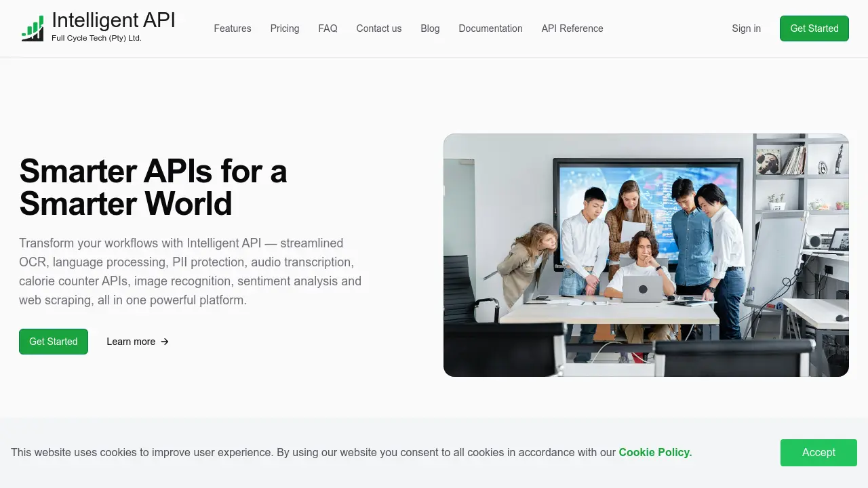The width and height of the screenshot is (868, 488).
Task: Click the Sign in link
Action: click(x=746, y=28)
